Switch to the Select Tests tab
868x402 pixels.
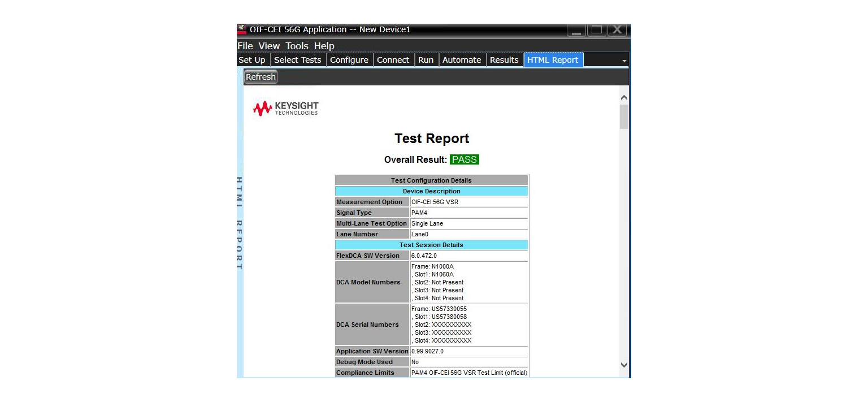[x=298, y=59]
